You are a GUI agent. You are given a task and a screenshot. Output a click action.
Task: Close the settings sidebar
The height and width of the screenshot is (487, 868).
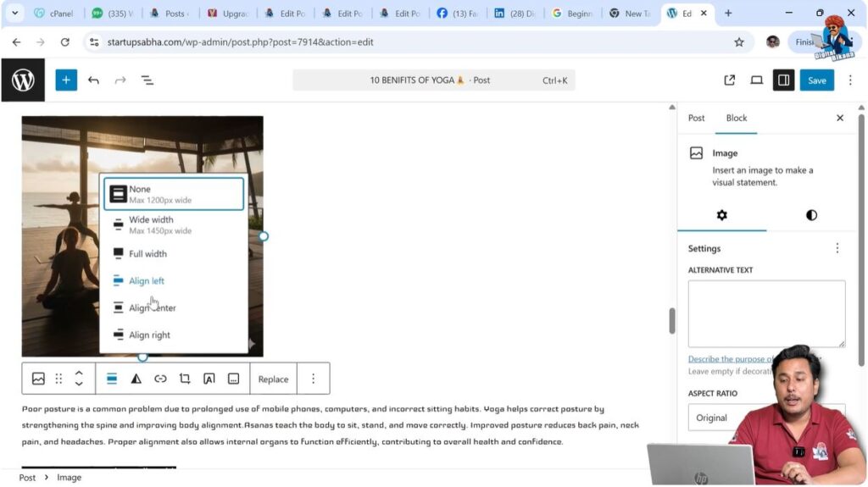click(x=840, y=118)
